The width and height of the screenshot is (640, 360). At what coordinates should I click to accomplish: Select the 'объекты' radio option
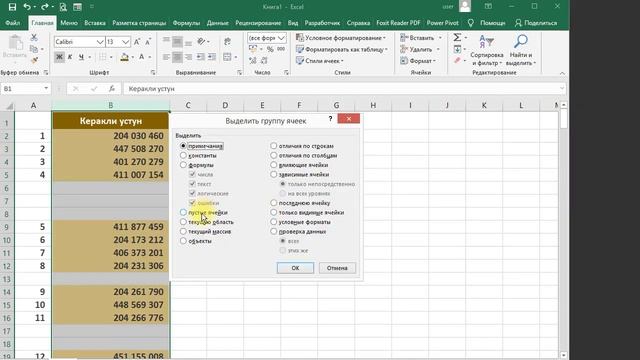pyautogui.click(x=183, y=241)
